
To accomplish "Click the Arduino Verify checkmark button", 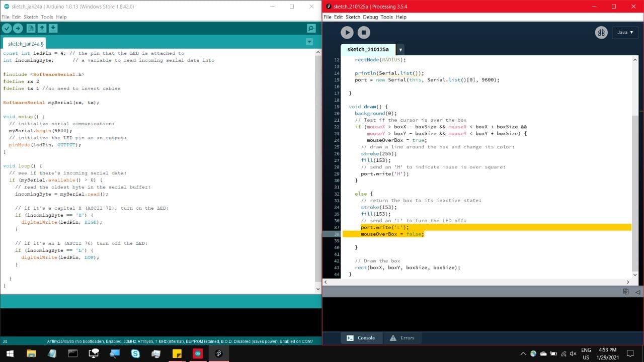I will 7,29.
